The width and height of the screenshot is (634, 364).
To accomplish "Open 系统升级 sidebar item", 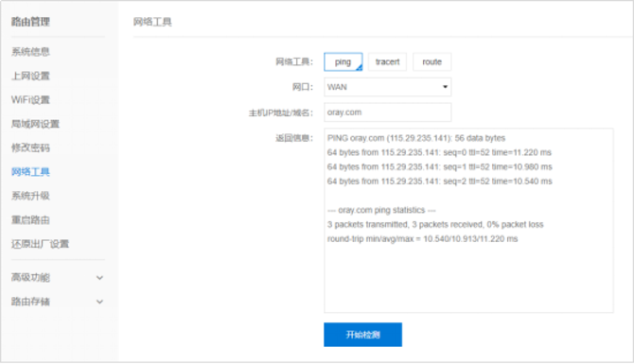I will click(30, 196).
